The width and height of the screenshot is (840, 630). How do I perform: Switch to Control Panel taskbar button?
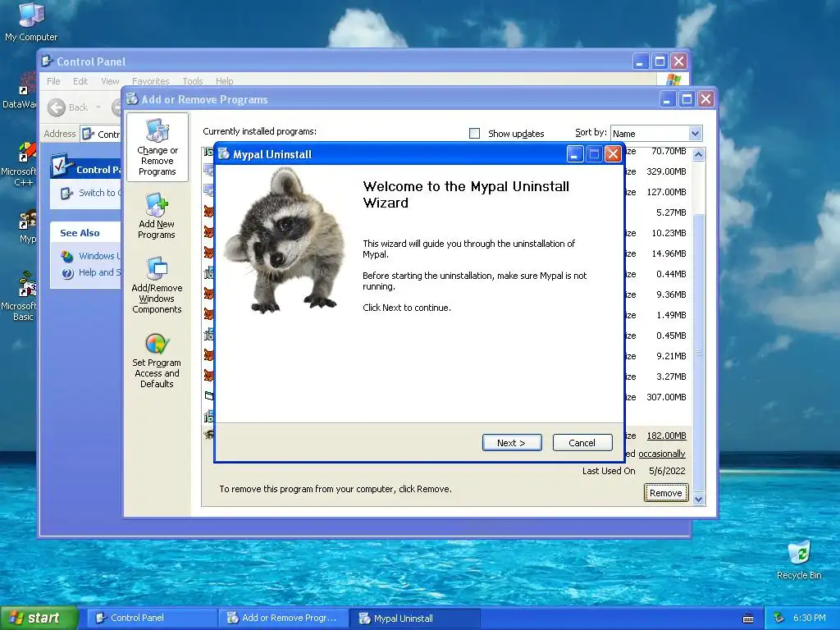[x=152, y=618]
